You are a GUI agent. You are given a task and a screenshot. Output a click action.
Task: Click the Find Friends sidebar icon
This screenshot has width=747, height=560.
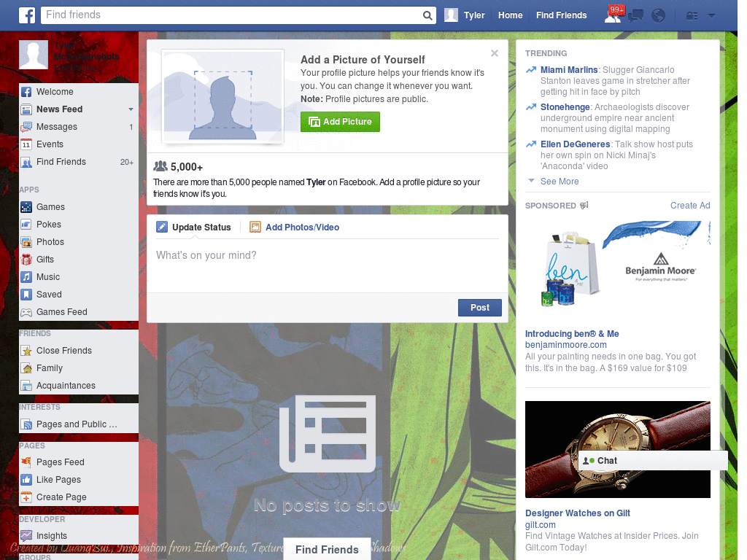26,162
